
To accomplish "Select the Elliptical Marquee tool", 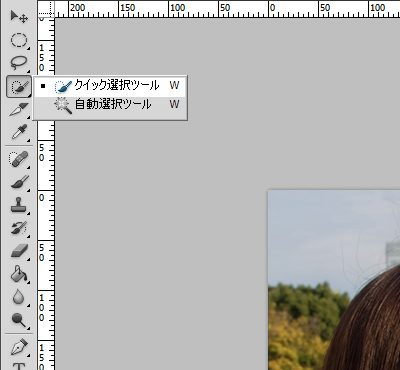I will [x=19, y=40].
